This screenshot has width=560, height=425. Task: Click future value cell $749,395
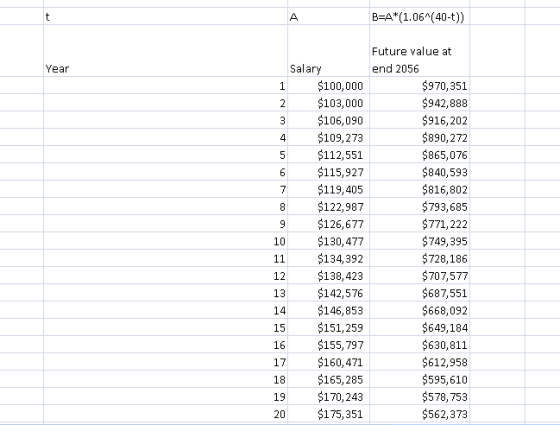(419, 241)
